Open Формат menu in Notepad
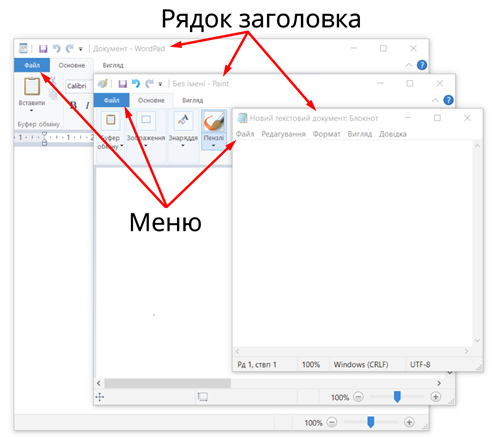This screenshot has height=437, width=500. click(327, 134)
